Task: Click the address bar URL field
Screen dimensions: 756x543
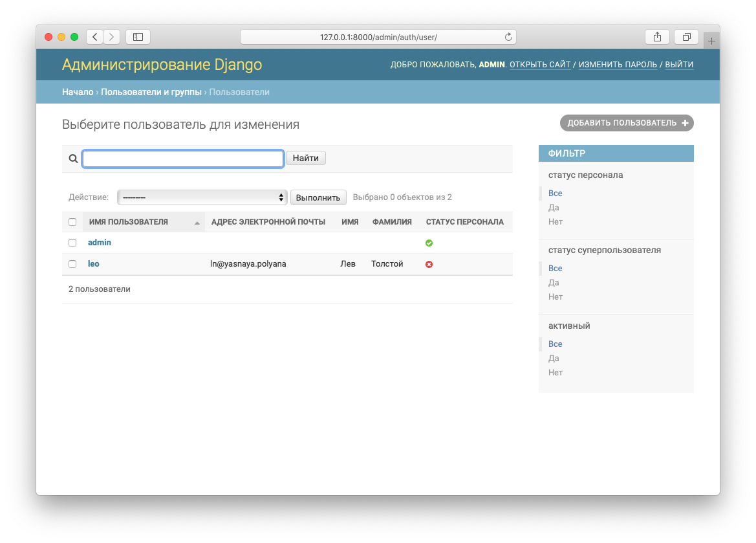Action: click(x=378, y=37)
